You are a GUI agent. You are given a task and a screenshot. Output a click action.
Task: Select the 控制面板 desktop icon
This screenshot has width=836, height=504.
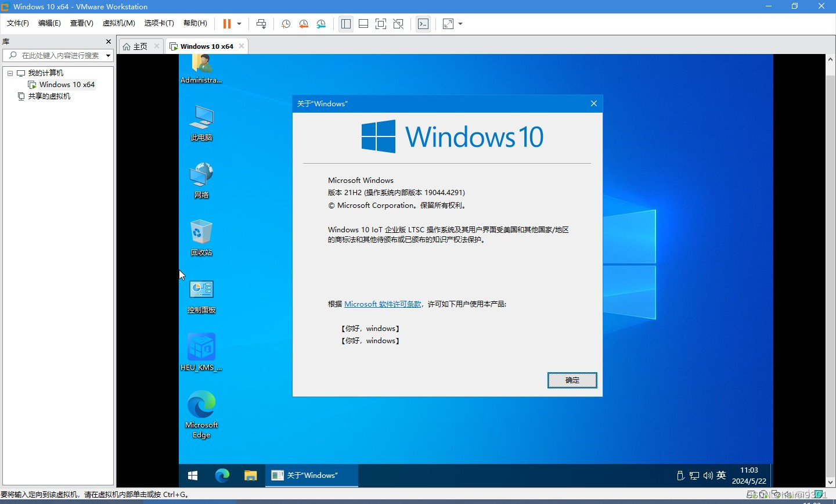[x=201, y=296]
